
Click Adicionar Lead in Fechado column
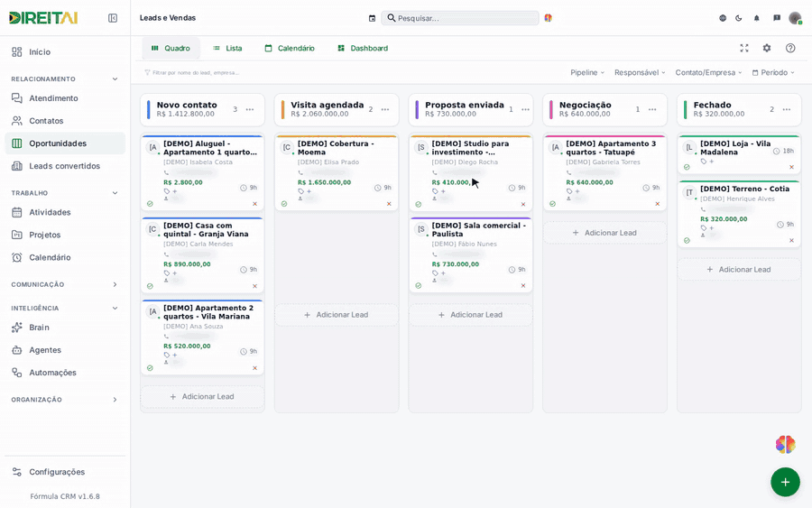pos(739,270)
